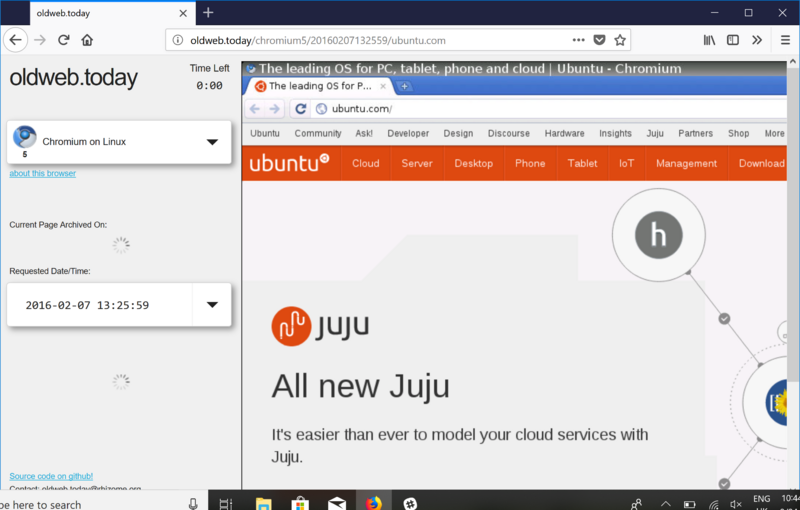Reload page in emulated Chromium
The image size is (800, 510).
pos(300,109)
